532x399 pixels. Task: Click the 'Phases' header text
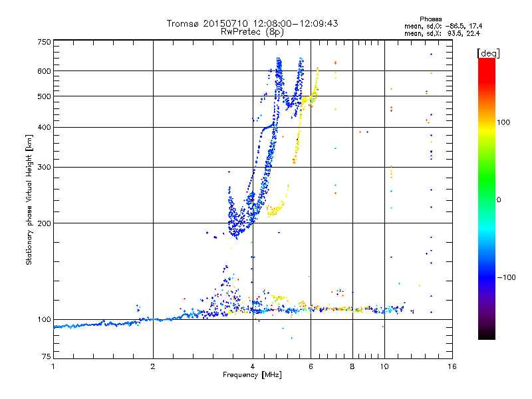430,19
